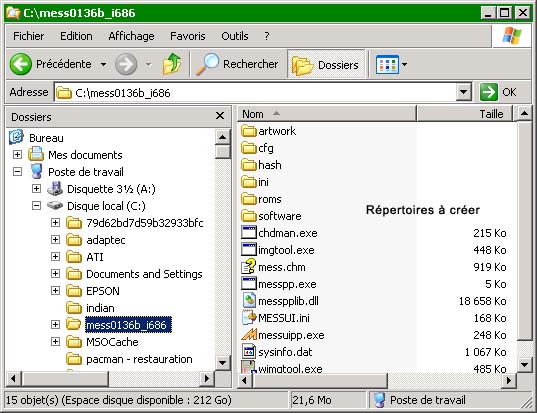Expand the ATI folder node
This screenshot has height=413, width=537.
click(55, 256)
